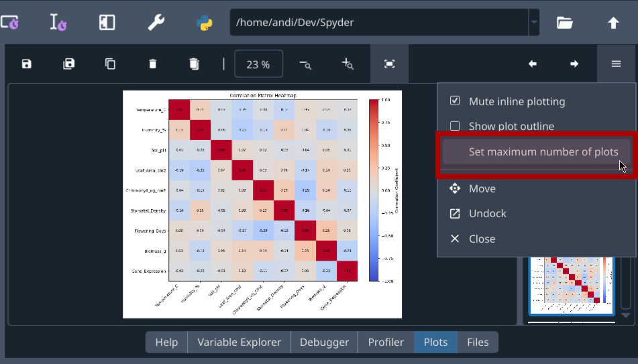The image size is (638, 364).
Task: Open the Profiler tab
Action: tap(386, 343)
